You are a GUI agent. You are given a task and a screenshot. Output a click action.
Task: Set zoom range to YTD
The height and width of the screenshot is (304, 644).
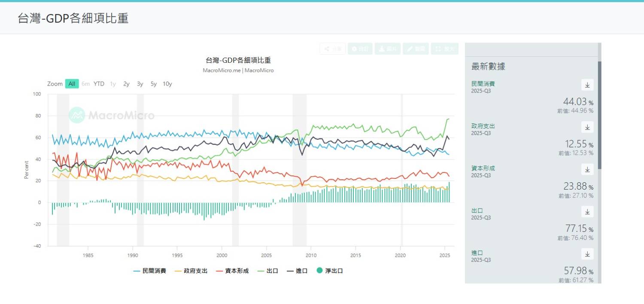(x=99, y=84)
